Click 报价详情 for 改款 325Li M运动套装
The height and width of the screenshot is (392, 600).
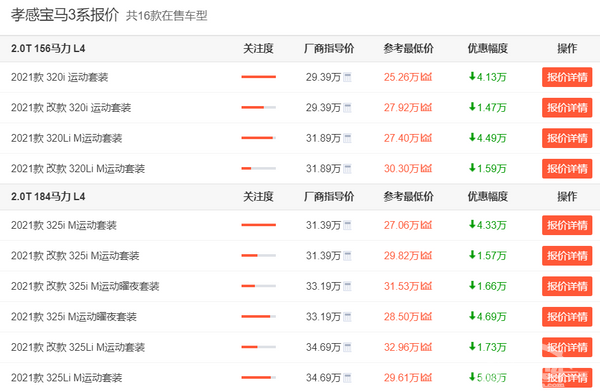[x=567, y=348]
